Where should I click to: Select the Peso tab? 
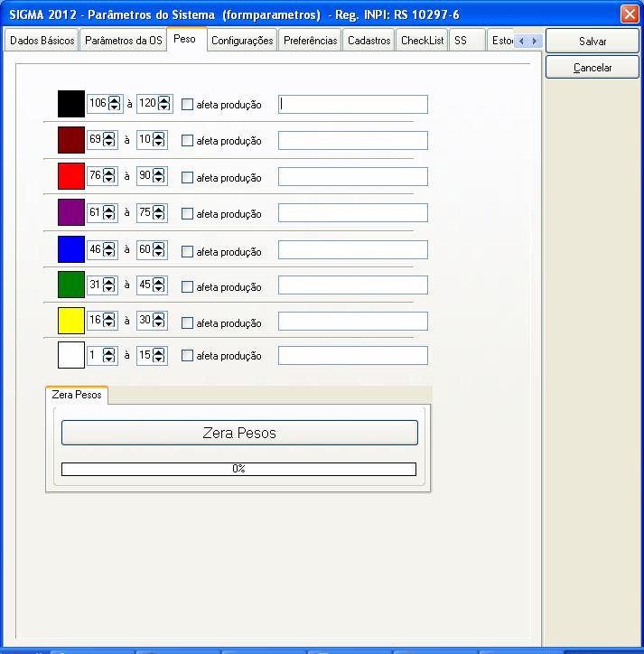[186, 39]
